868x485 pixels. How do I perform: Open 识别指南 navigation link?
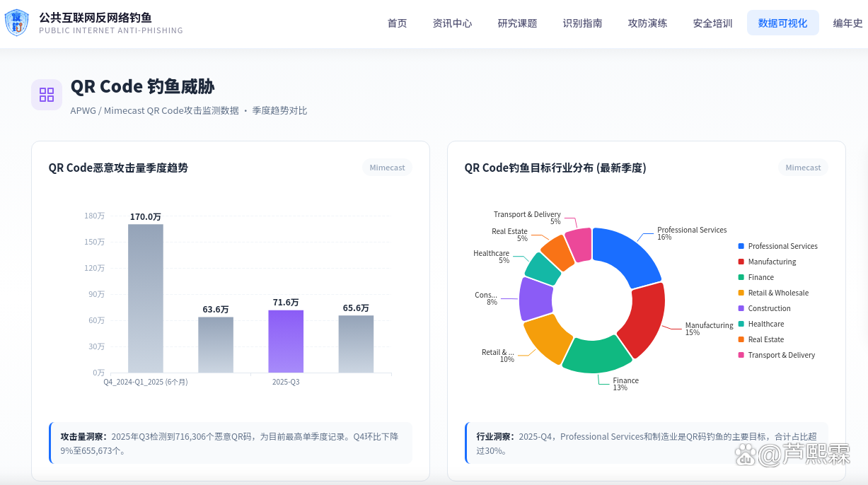click(x=582, y=23)
